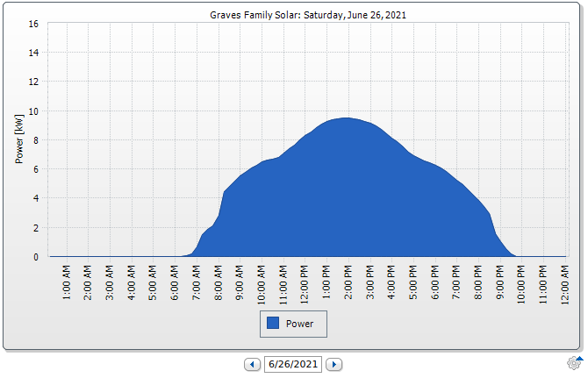The width and height of the screenshot is (588, 378).
Task: Click the 6/26/2021 date field
Action: coord(293,364)
